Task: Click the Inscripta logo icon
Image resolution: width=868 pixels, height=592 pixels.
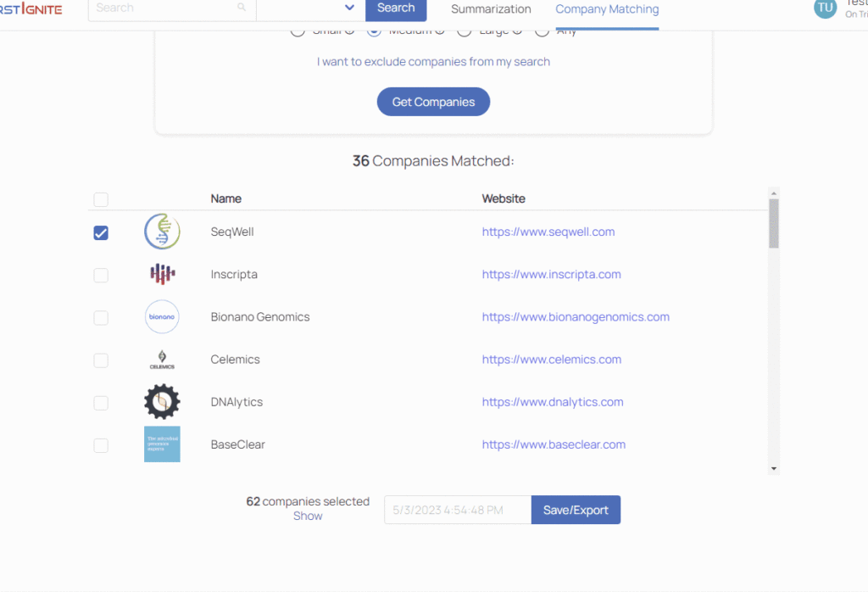Action: 162,274
